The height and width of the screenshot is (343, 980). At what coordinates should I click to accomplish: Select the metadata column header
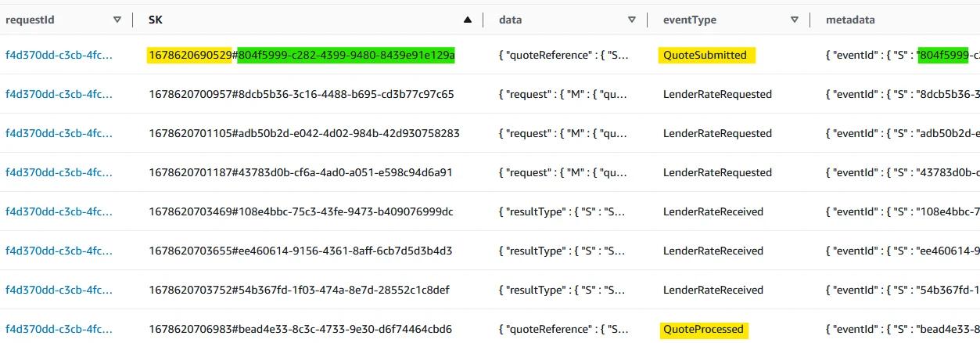[850, 20]
